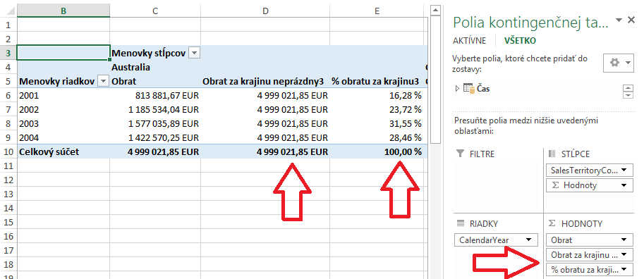Screen dimensions: 644x279
Task: Select the cell with 16,28 %
Action: pos(377,96)
